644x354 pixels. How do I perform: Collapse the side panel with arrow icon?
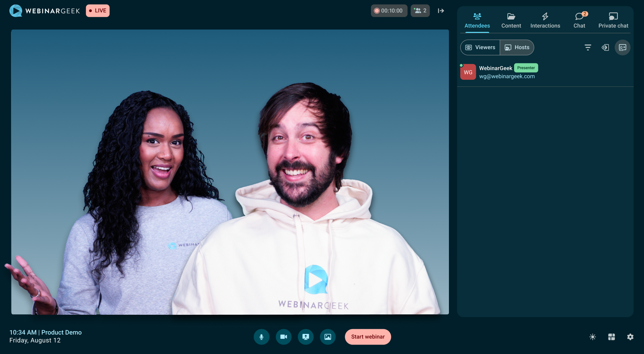tap(441, 11)
